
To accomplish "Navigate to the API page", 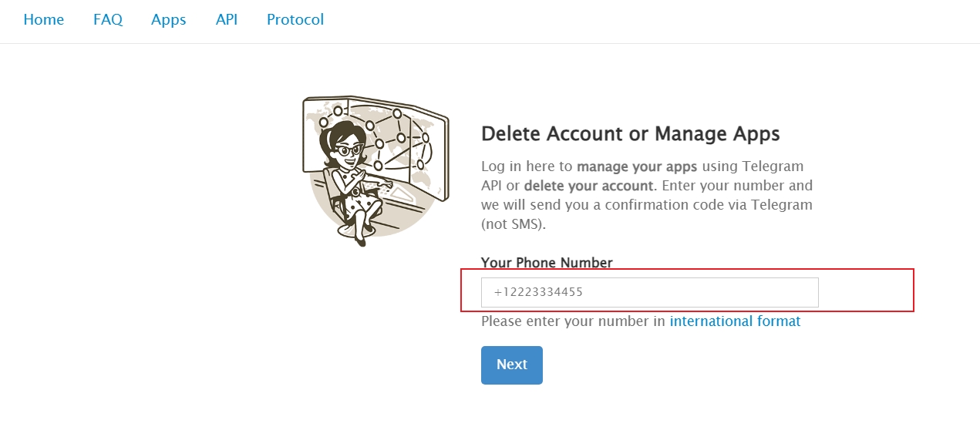I will [x=227, y=20].
